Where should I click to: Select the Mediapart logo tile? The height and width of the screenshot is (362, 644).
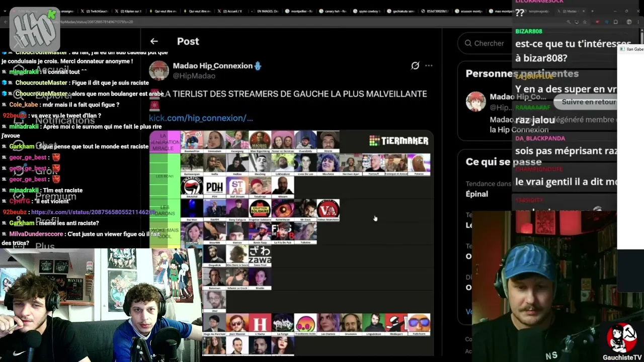pyautogui.click(x=396, y=324)
